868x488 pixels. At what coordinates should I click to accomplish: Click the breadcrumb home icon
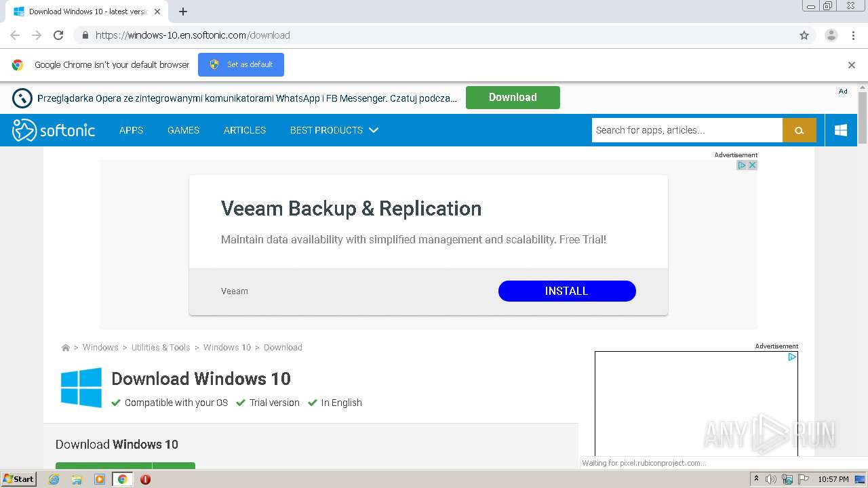tap(66, 348)
